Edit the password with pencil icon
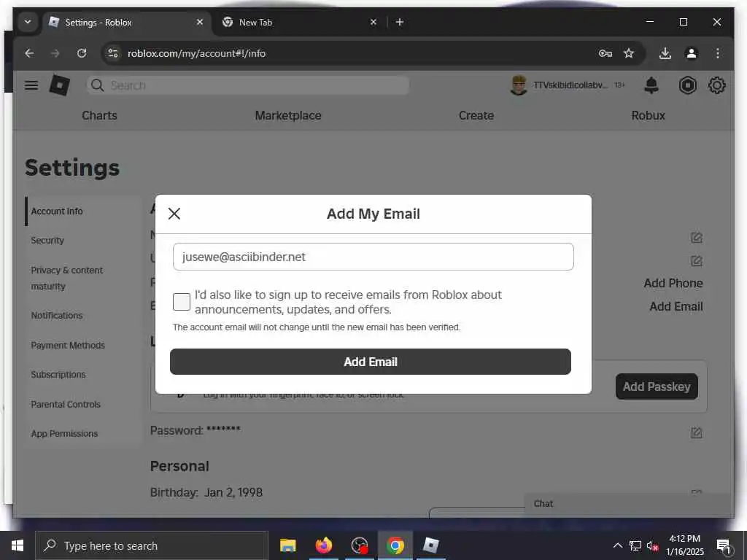Screen dimensions: 747x560 click(696, 432)
